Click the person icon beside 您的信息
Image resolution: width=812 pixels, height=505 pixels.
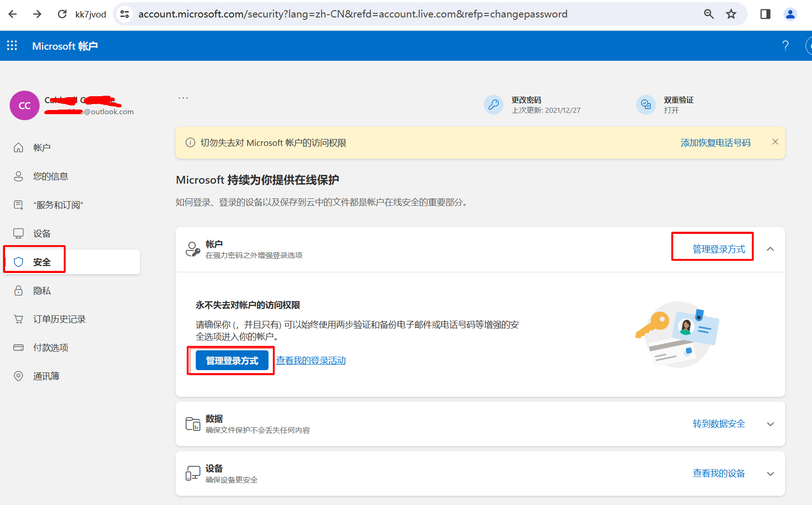tap(18, 176)
